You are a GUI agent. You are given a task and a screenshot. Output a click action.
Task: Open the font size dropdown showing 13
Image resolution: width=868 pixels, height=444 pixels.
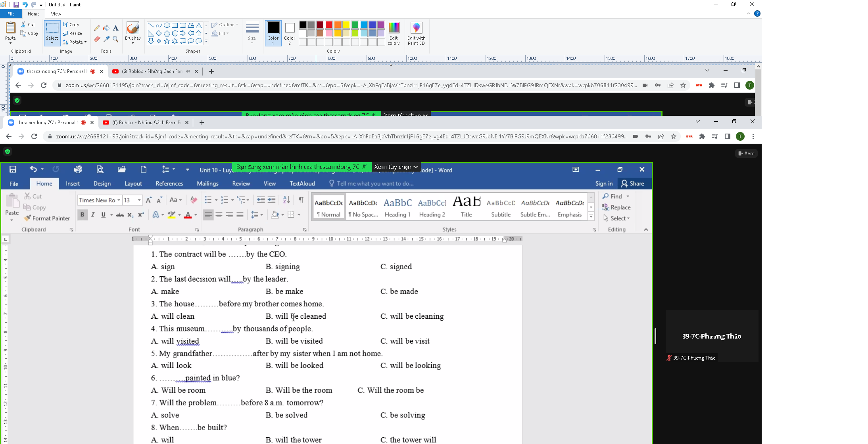coord(139,200)
